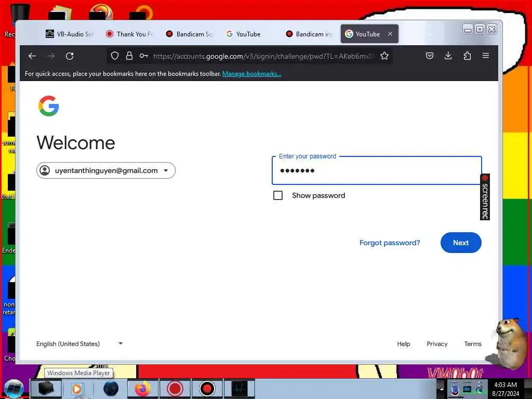This screenshot has height=399, width=532.
Task: Minimize the Firefox window
Action: coord(468,30)
